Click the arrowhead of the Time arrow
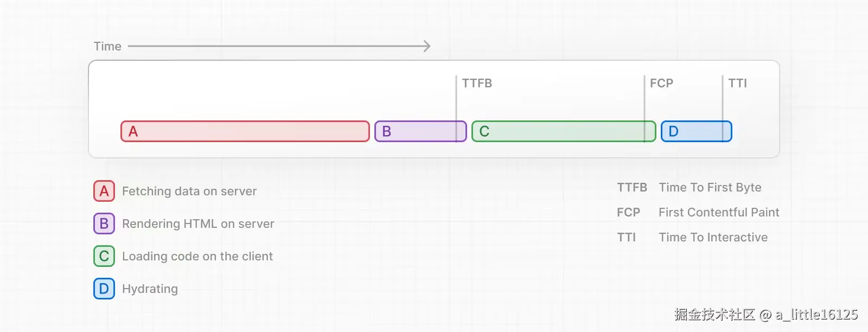 (427, 46)
